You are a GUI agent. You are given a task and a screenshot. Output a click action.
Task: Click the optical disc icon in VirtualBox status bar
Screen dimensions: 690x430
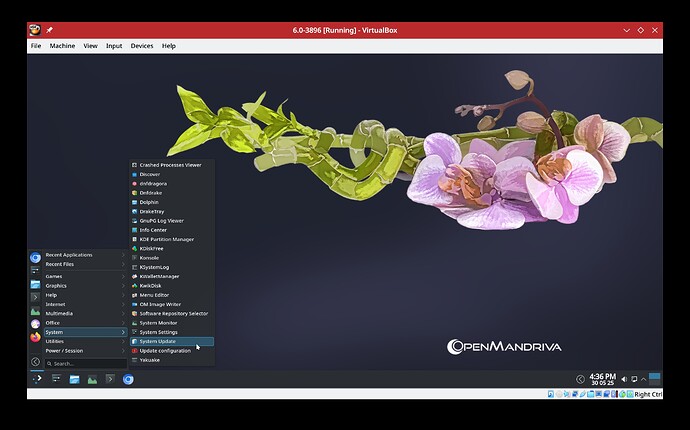[559, 394]
